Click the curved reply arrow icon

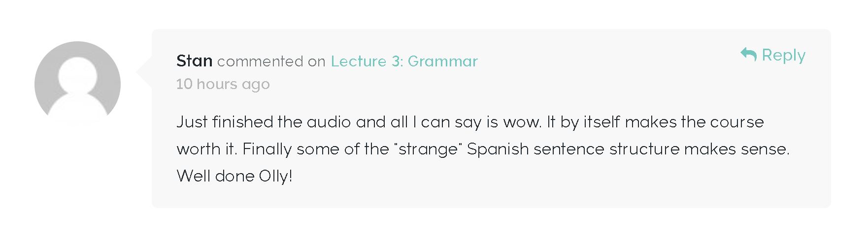pyautogui.click(x=748, y=54)
